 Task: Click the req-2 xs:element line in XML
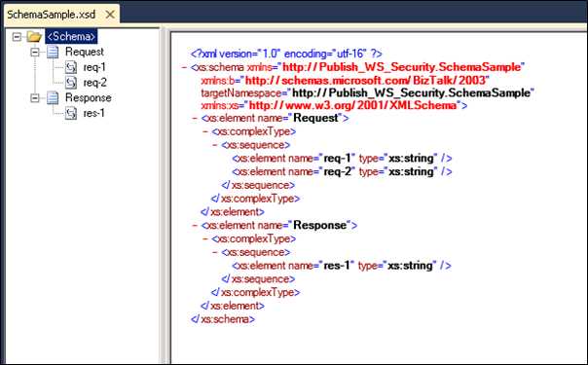click(342, 171)
